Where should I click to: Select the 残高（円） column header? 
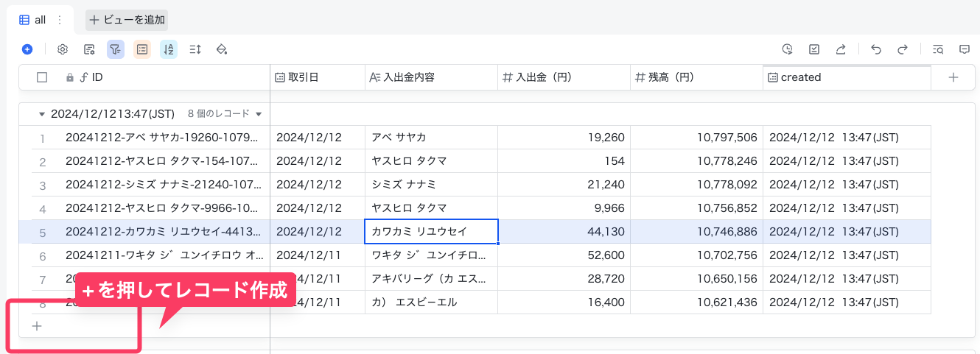696,77
